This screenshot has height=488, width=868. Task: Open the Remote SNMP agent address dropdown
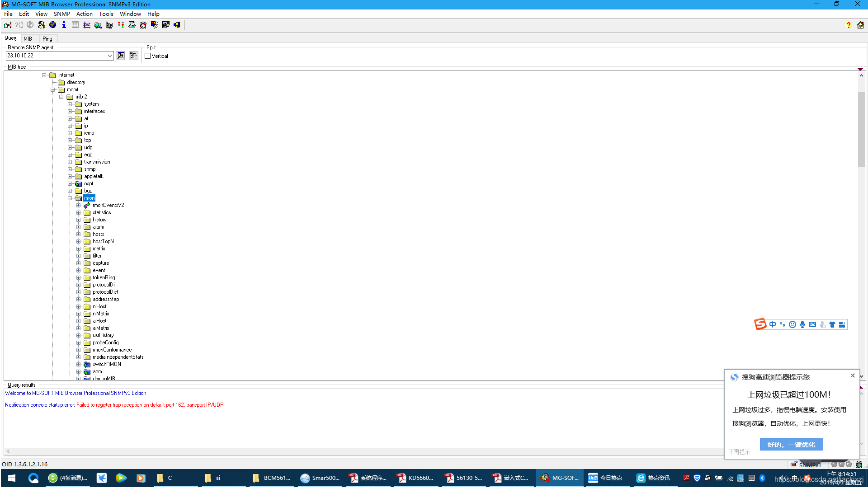pyautogui.click(x=109, y=56)
